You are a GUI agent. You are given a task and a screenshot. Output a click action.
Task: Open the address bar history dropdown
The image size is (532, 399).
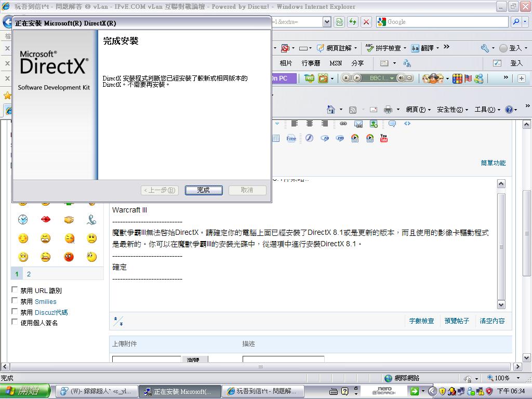tap(327, 22)
